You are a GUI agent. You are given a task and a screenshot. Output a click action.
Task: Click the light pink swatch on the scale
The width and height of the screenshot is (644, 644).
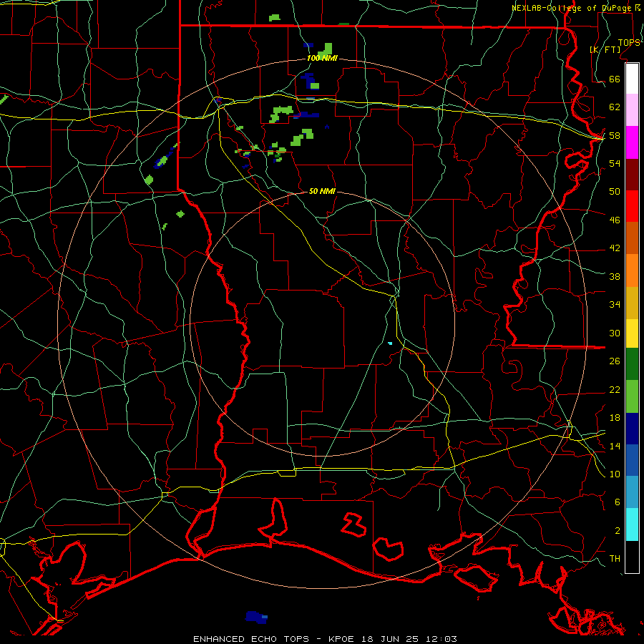(632, 110)
